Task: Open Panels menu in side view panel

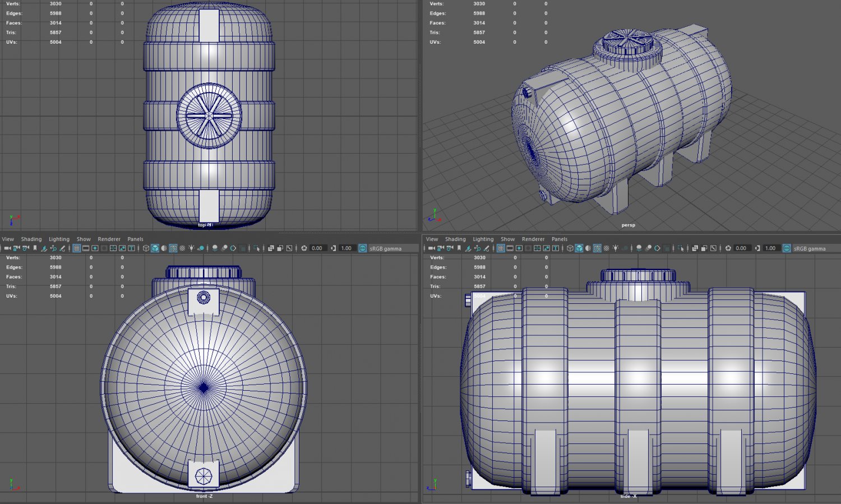Action: click(x=559, y=239)
